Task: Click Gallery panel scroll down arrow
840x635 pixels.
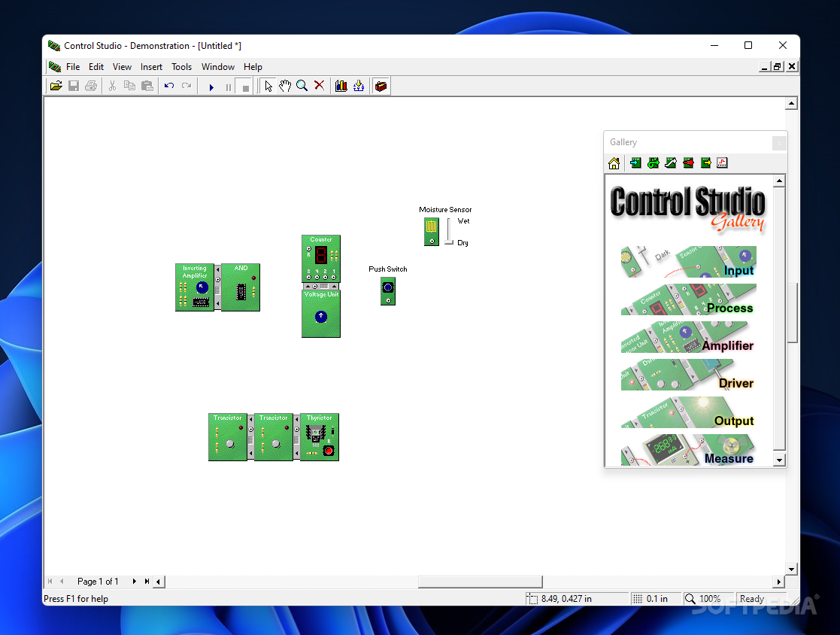Action: (x=780, y=460)
